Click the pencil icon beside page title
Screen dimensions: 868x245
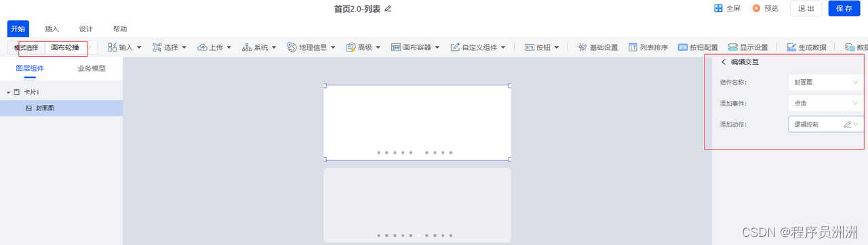[388, 9]
